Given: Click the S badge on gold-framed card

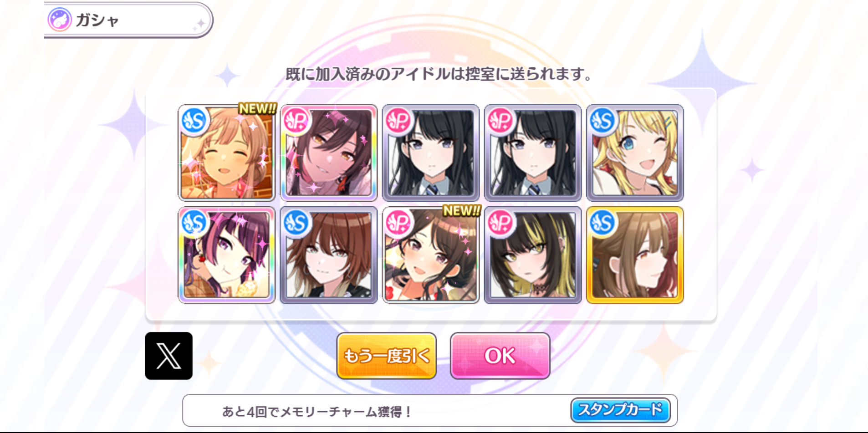Looking at the screenshot, I should coord(602,223).
